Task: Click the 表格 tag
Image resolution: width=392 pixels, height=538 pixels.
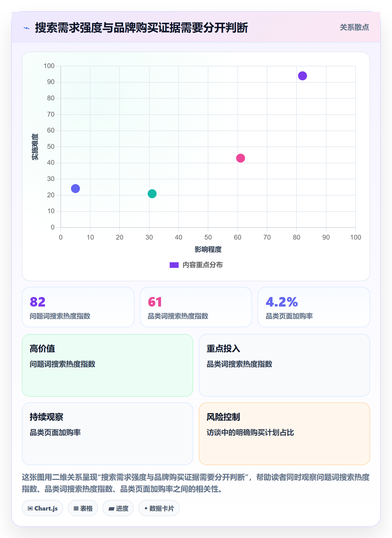Action: coord(83,508)
